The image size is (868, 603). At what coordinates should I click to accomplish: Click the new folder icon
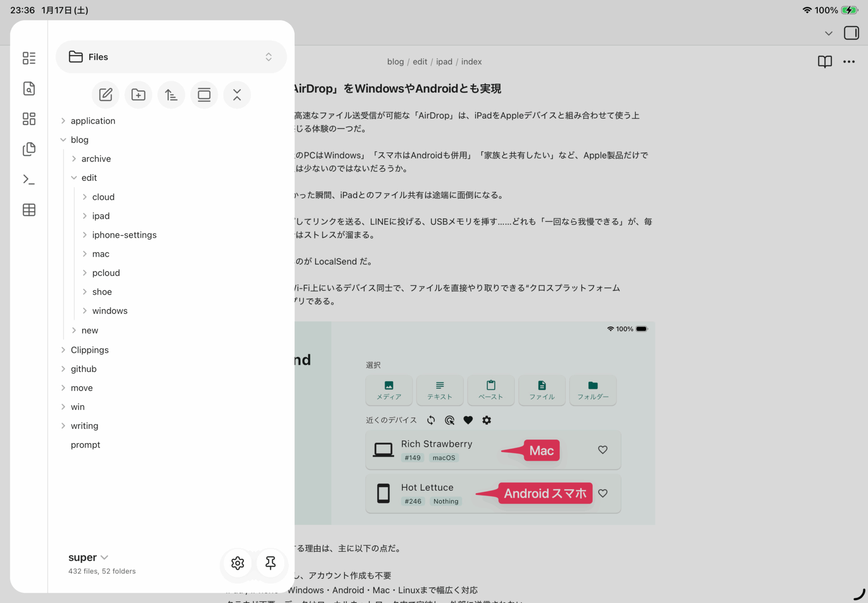(138, 95)
